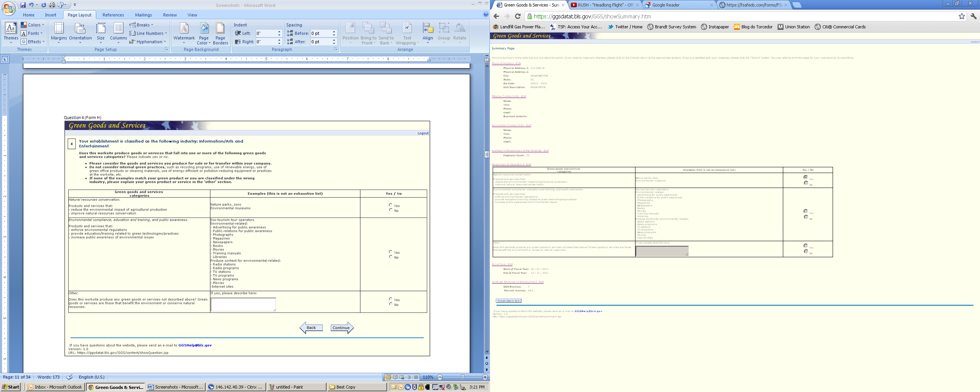Select Yes for Natural resources conservation in summary
980x392 pixels.
tap(805, 177)
